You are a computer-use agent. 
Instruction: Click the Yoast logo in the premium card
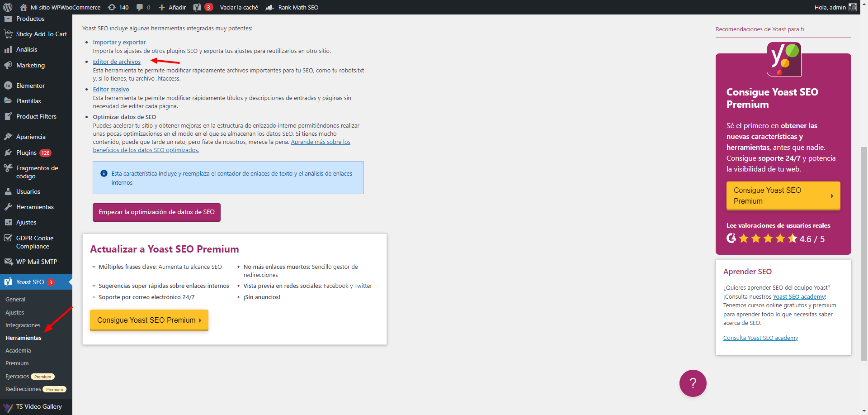(784, 59)
